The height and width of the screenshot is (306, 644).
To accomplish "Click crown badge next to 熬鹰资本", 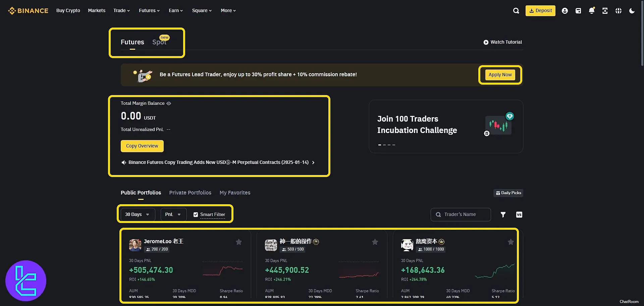I will [441, 242].
